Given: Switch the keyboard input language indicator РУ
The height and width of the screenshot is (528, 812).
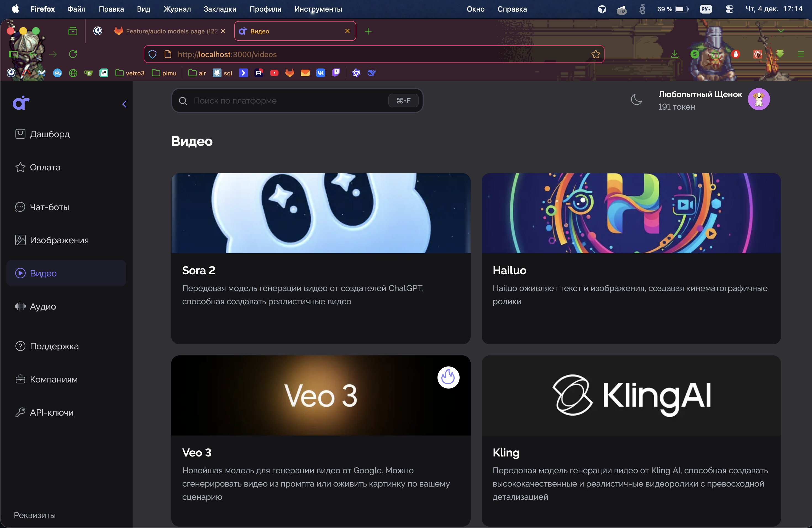Looking at the screenshot, I should (706, 9).
